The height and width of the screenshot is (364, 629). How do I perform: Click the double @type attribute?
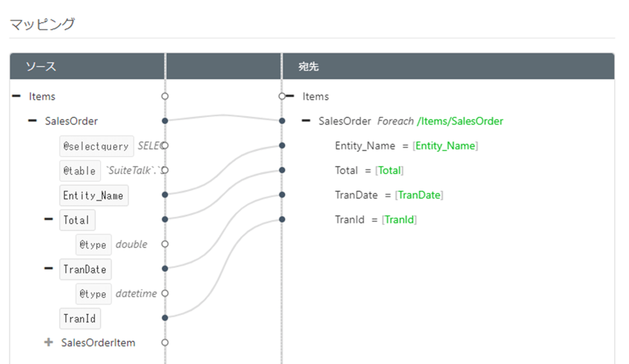(x=93, y=245)
